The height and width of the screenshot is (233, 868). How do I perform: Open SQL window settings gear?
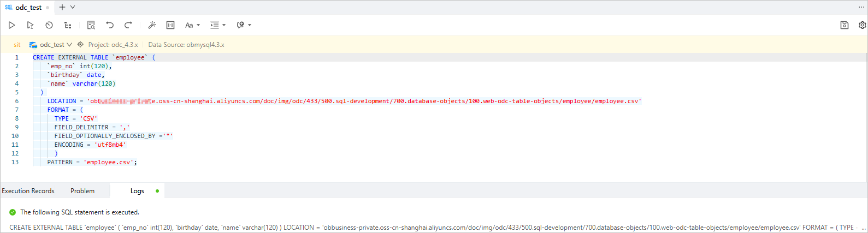(x=862, y=25)
